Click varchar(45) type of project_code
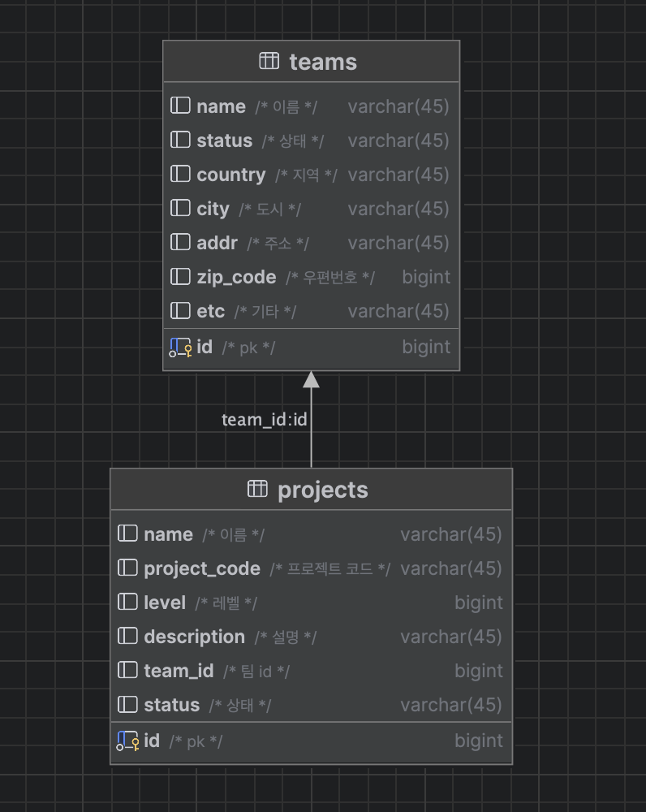The width and height of the screenshot is (646, 812). click(x=451, y=568)
